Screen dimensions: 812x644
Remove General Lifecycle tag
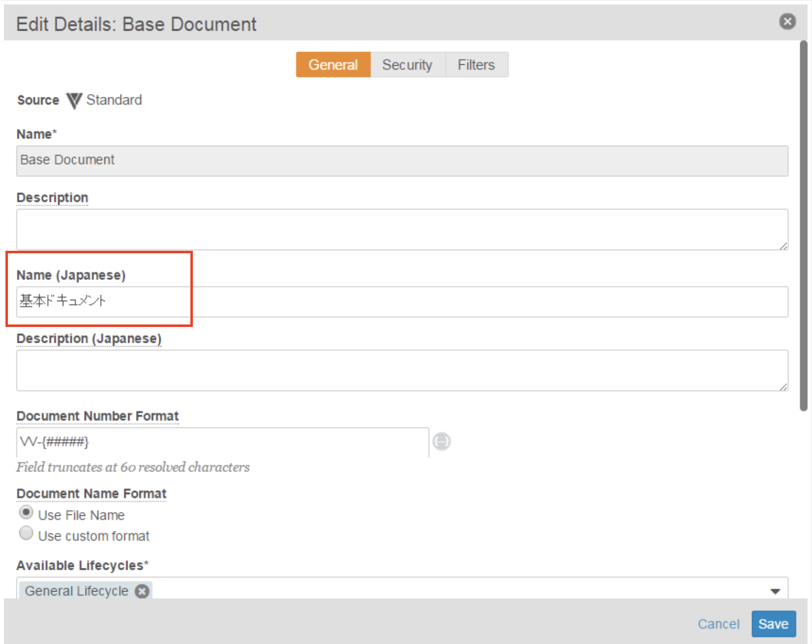point(142,591)
